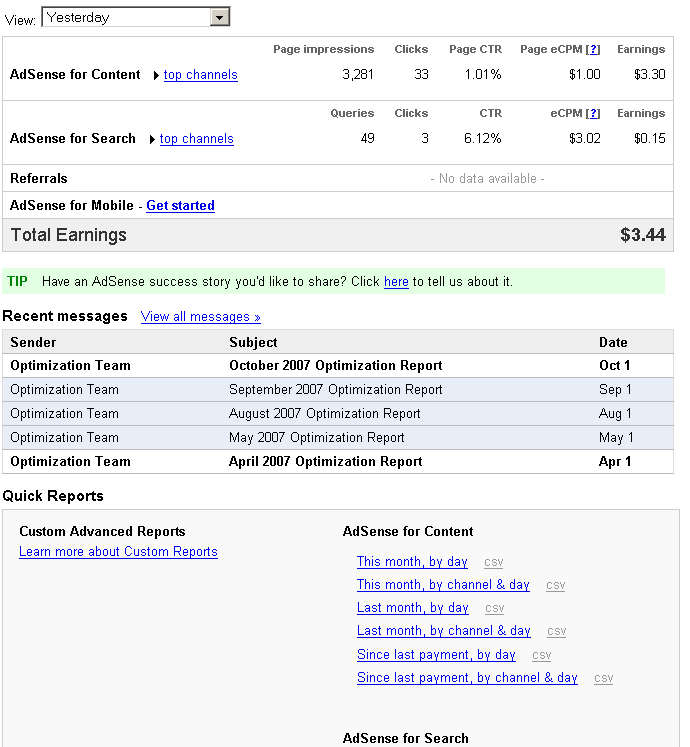Image resolution: width=690 pixels, height=747 pixels.
Task: Open View all messages link
Action: [200, 317]
